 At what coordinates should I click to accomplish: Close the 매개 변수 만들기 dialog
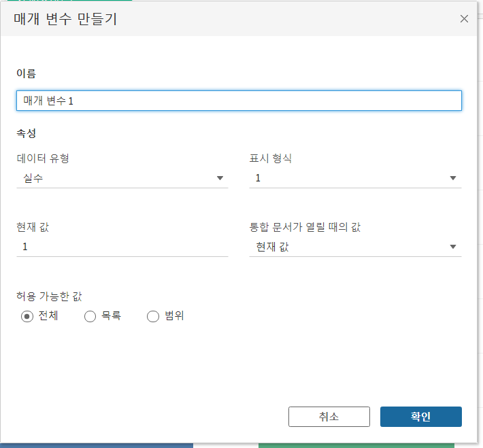point(464,19)
